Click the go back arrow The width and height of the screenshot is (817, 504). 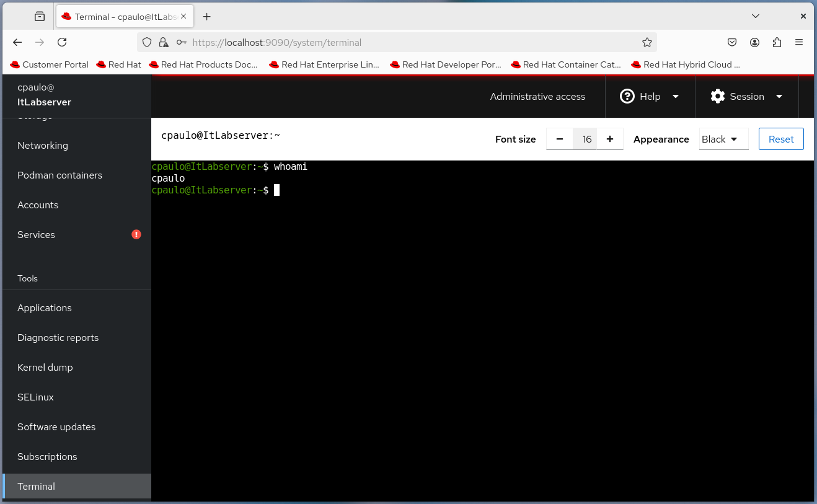[17, 42]
